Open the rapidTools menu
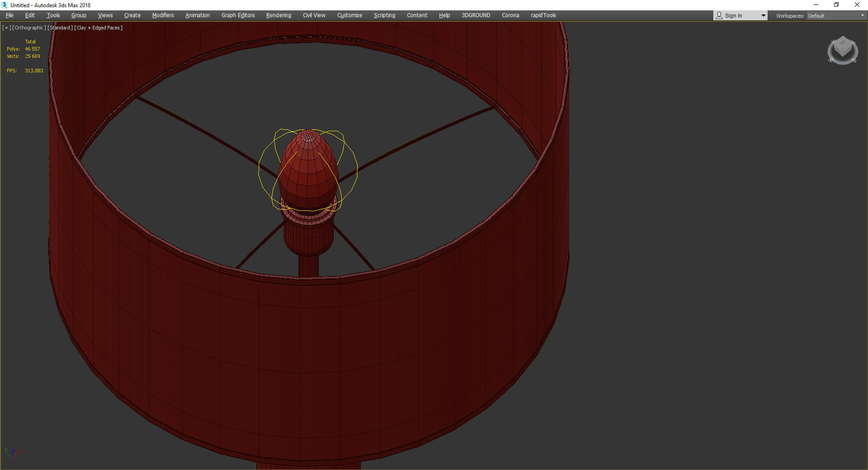This screenshot has height=470, width=868. (x=543, y=15)
